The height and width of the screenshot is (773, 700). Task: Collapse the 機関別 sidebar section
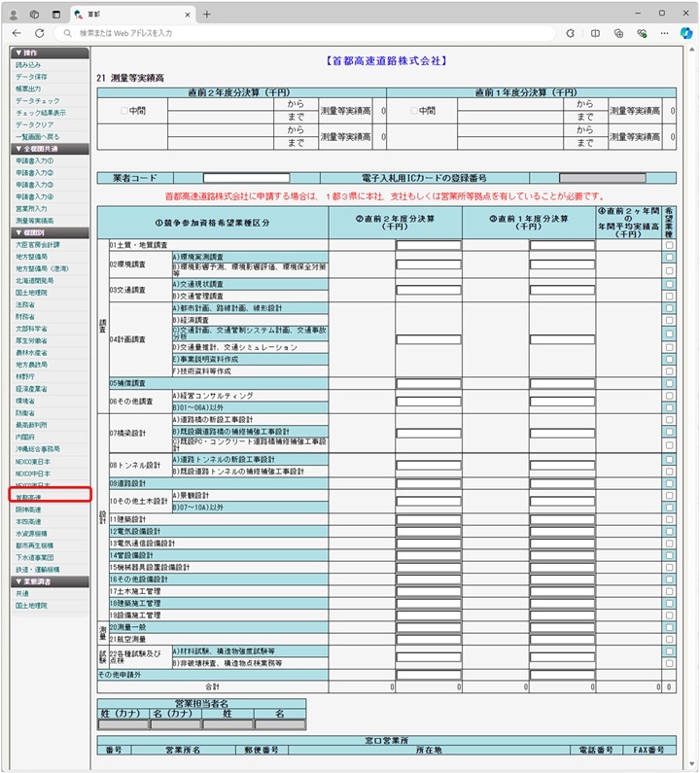click(x=50, y=232)
